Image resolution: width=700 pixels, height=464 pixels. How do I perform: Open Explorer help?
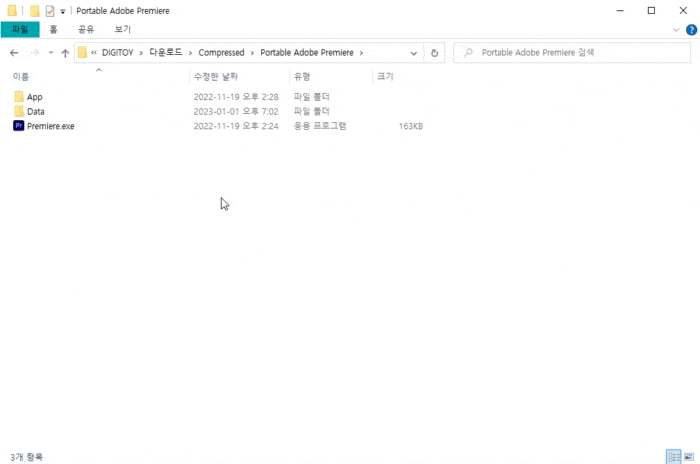691,30
